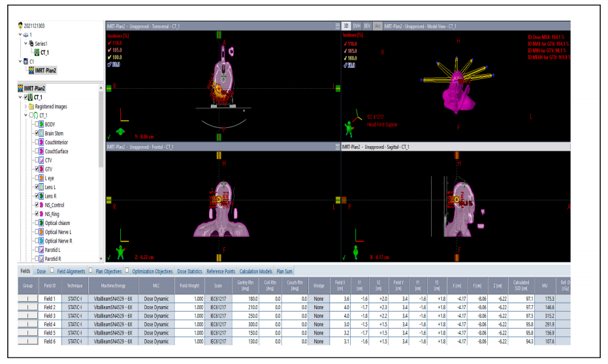Open the DVH view tab

point(358,26)
